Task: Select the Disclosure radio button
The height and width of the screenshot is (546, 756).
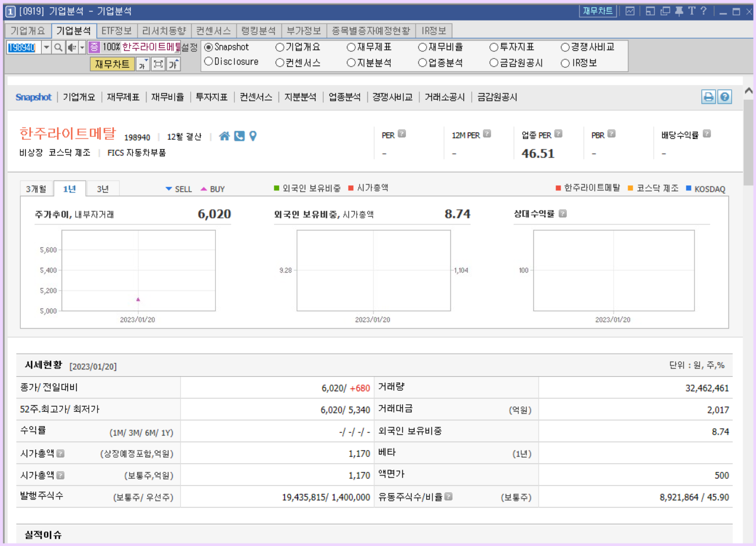Action: tap(209, 62)
